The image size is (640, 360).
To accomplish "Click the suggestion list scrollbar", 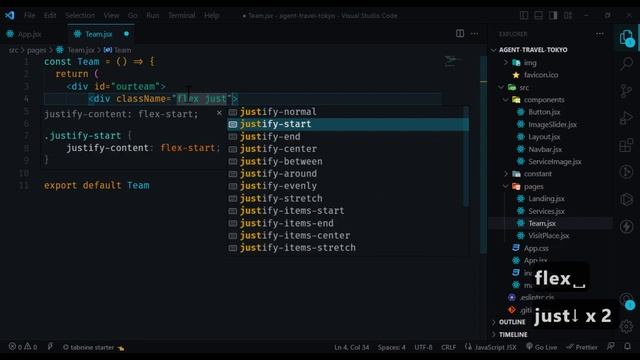I will coord(466,157).
